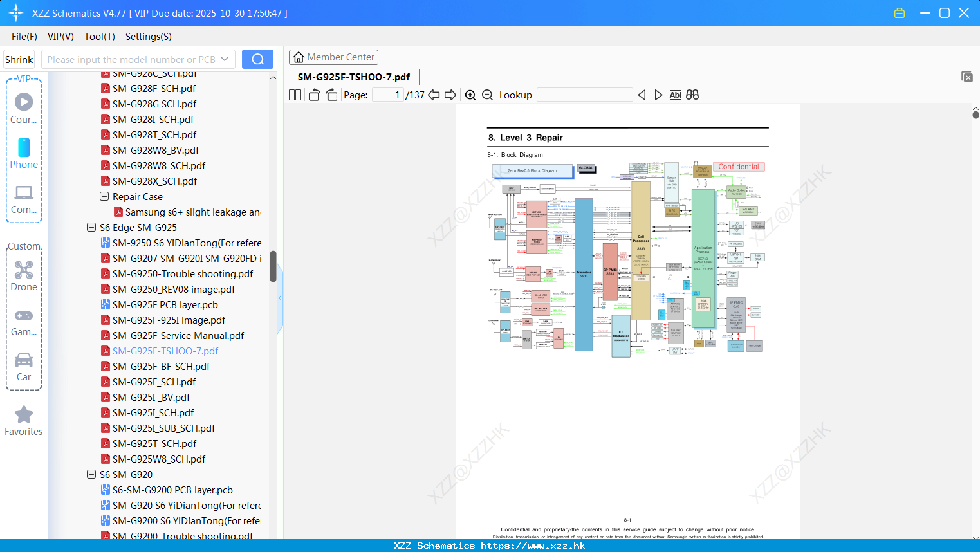
Task: Select the Car category
Action: [24, 367]
